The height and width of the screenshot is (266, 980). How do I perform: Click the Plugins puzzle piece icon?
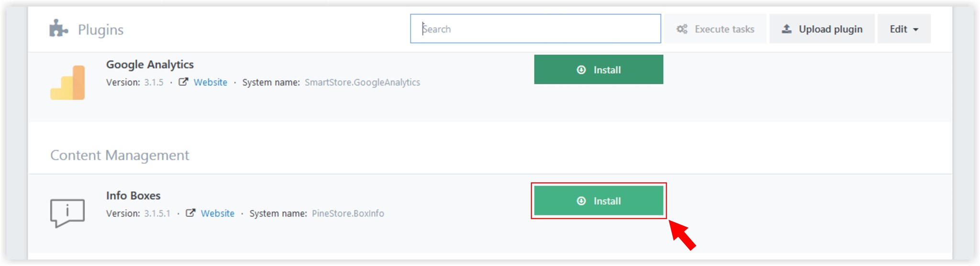(x=58, y=28)
